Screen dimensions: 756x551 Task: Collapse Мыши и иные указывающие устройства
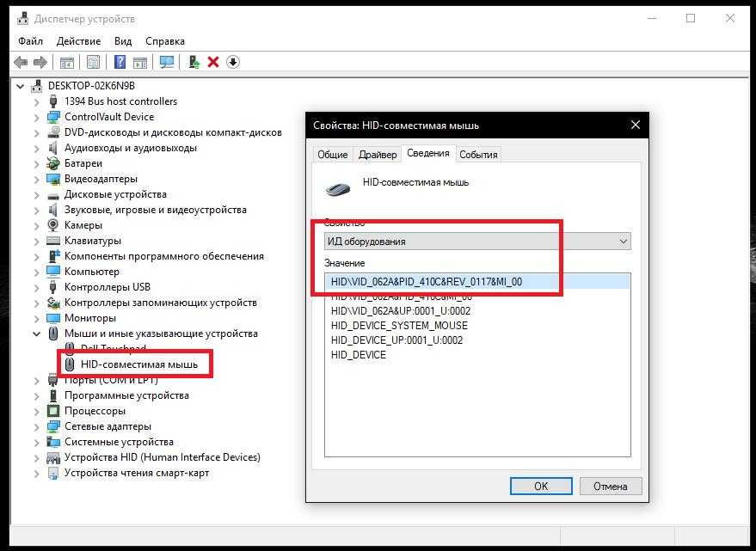pos(37,334)
